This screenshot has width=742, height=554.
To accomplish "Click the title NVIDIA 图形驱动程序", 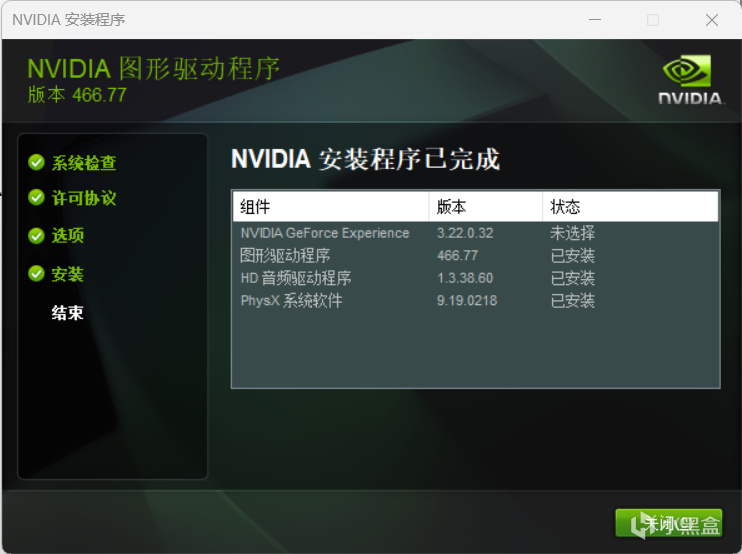I will [153, 69].
